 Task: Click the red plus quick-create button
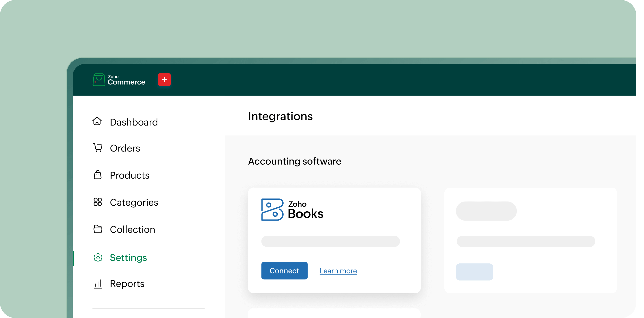pos(164,80)
